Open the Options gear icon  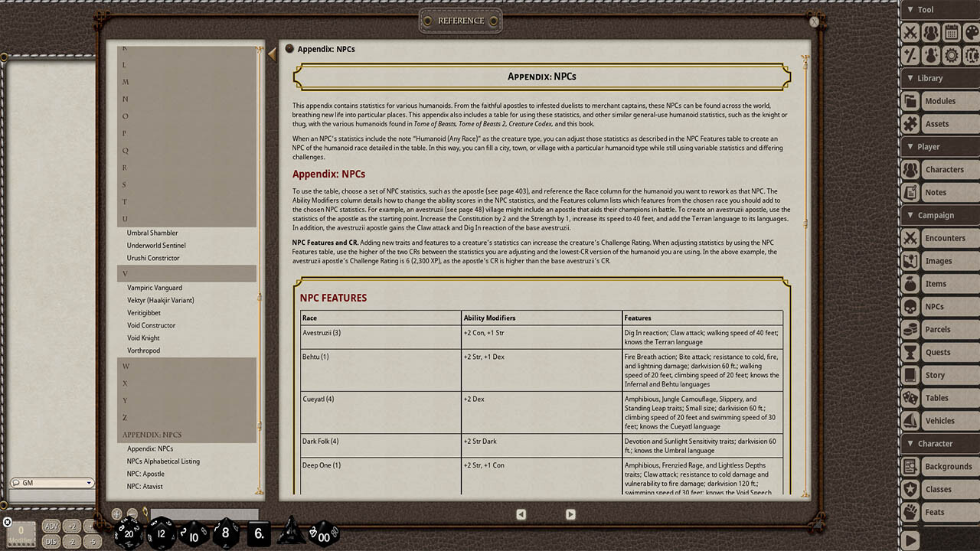coord(952,55)
